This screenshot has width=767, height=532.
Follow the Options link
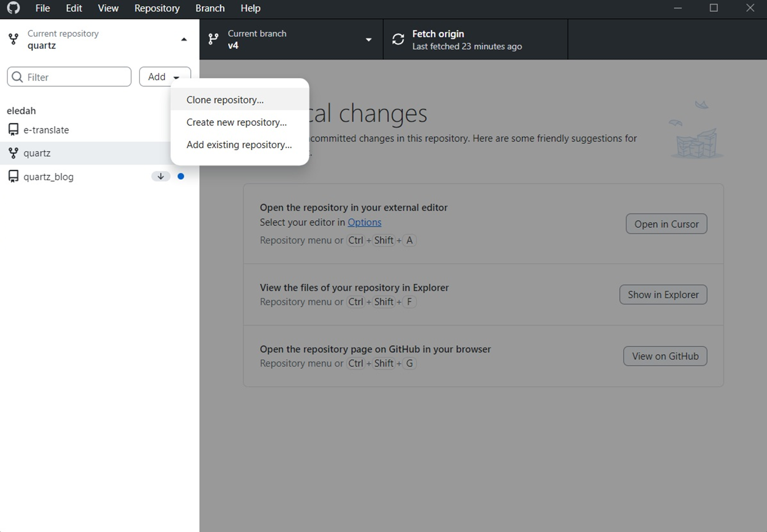click(x=364, y=222)
